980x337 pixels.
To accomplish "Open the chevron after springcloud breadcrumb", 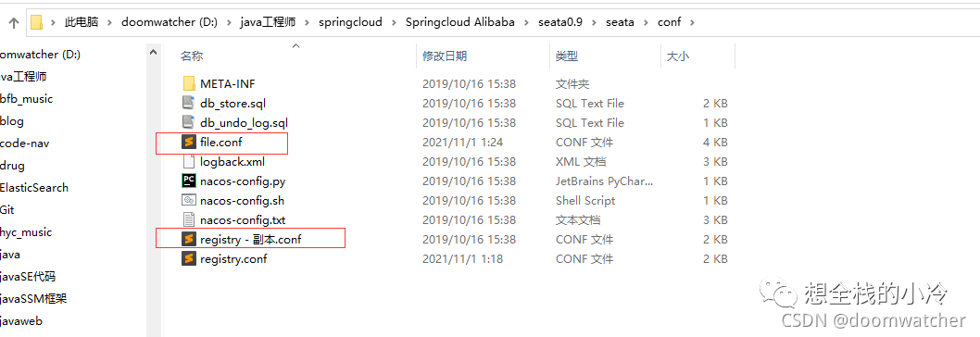I will click(394, 22).
